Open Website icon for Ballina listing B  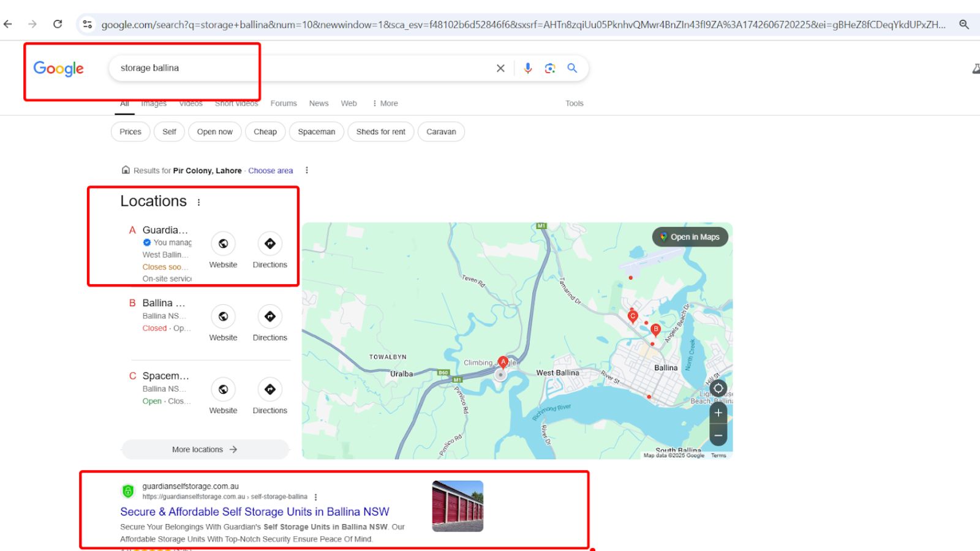223,317
